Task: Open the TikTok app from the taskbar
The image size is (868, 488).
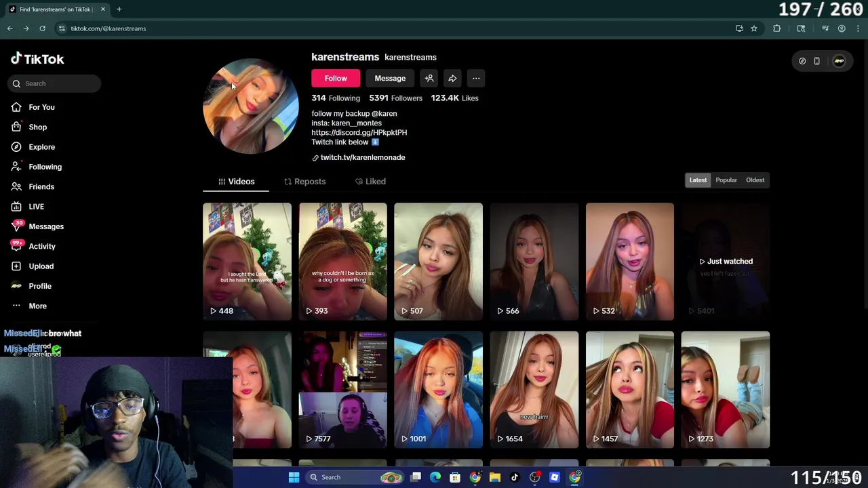Action: click(515, 477)
